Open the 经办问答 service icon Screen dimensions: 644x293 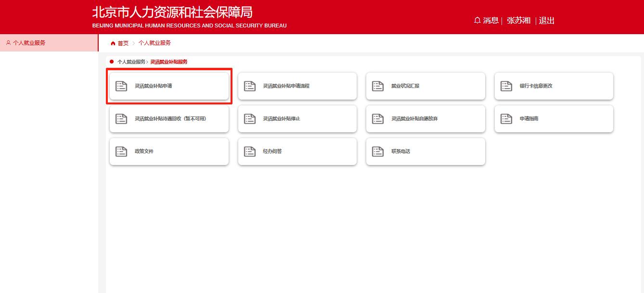click(249, 151)
